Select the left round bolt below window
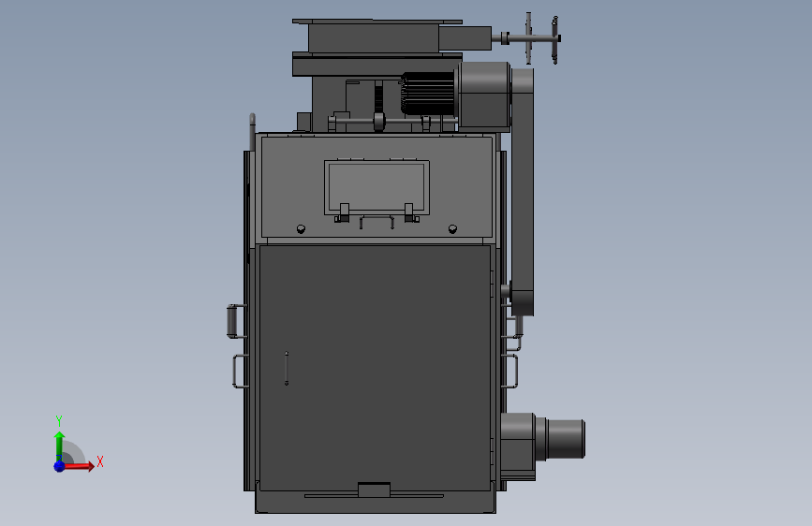The image size is (812, 526). pos(301,228)
